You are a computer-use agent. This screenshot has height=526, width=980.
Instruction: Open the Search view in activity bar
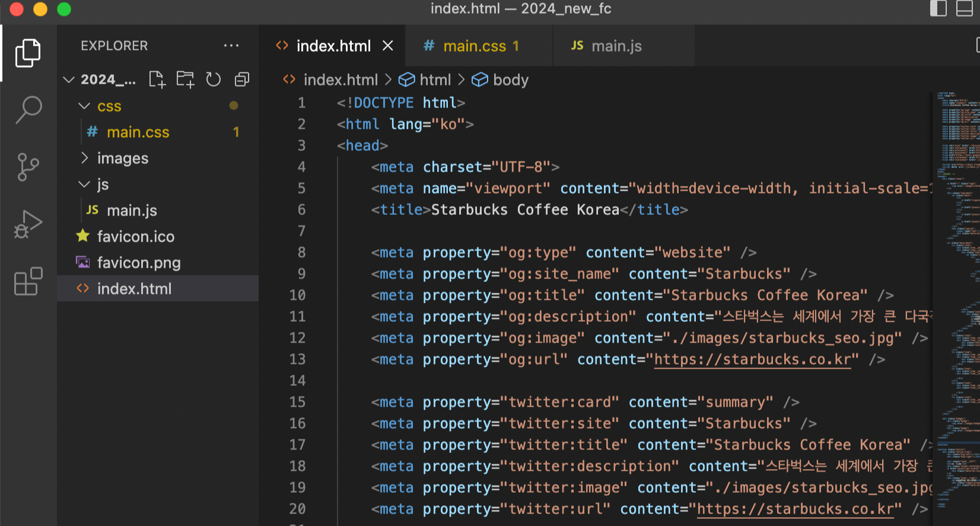point(28,110)
